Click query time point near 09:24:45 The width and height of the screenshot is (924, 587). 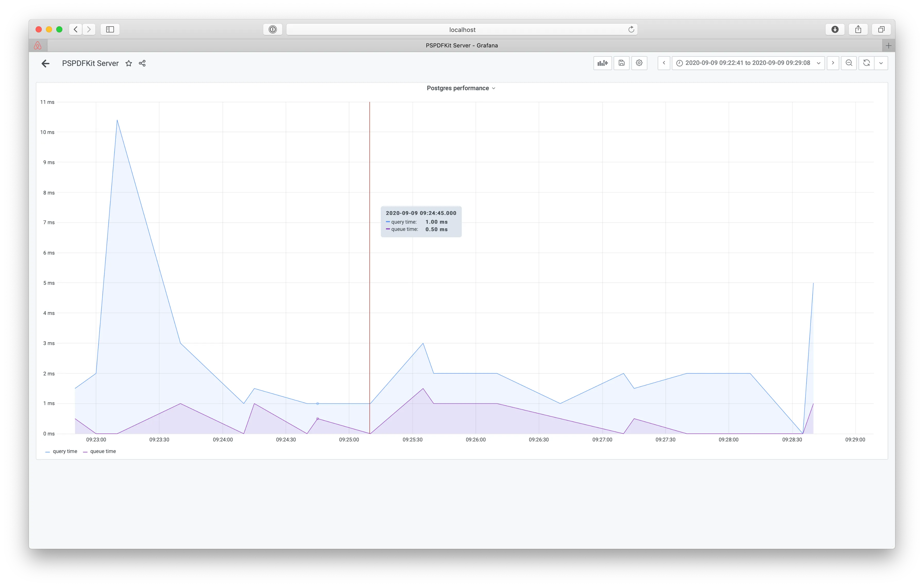[318, 403]
